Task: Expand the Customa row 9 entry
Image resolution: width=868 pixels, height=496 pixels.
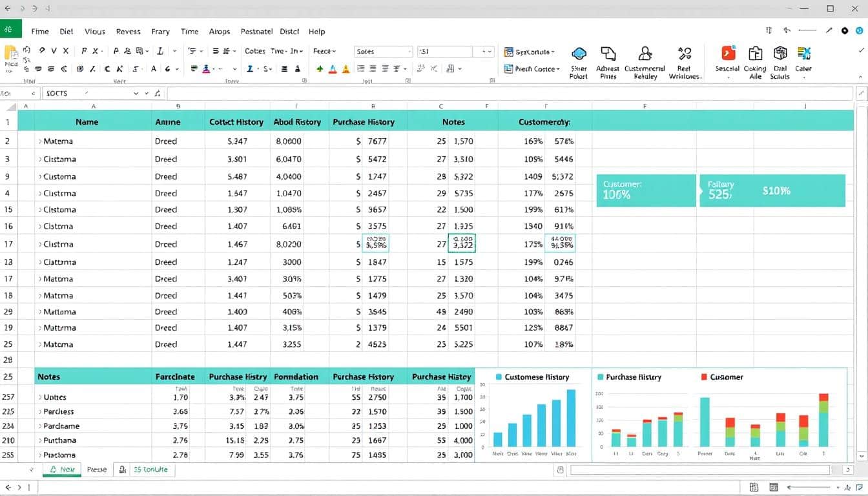Action: [39, 176]
